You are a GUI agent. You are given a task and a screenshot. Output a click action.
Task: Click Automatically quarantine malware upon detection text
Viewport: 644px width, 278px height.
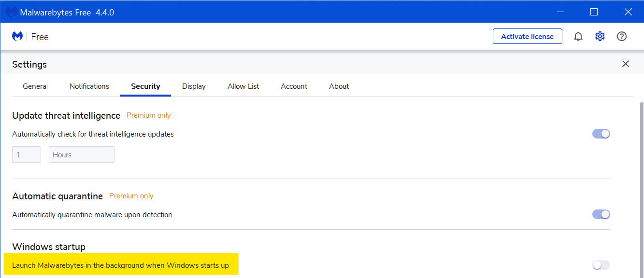point(92,214)
